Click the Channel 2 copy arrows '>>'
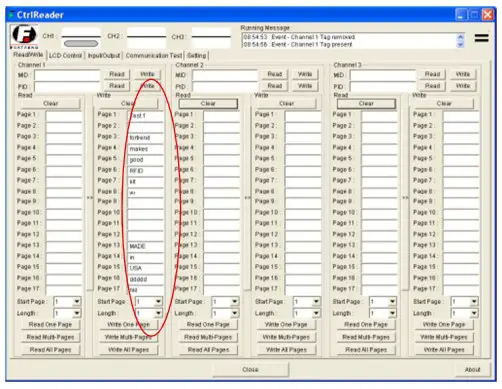The image size is (502, 389). coord(247,198)
